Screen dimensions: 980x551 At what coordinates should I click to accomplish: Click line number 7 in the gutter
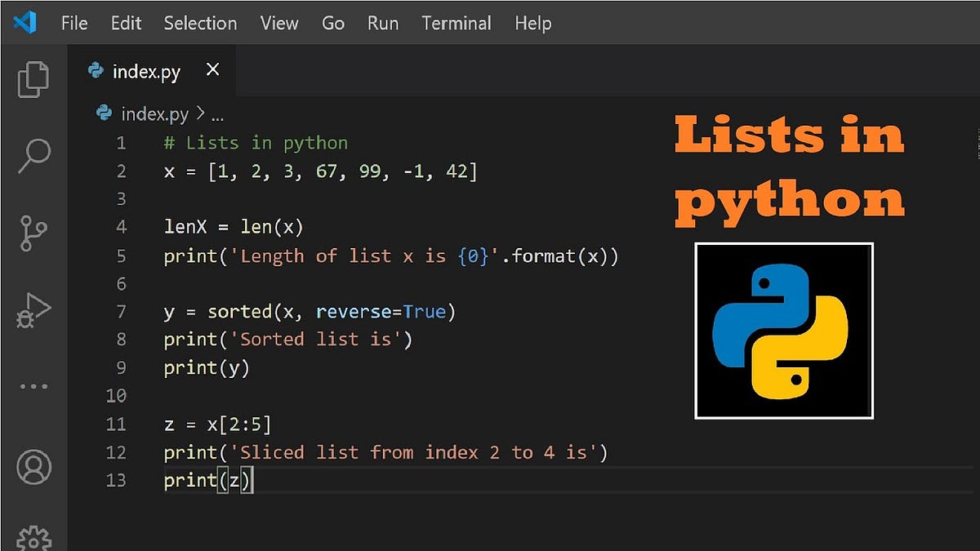(122, 312)
